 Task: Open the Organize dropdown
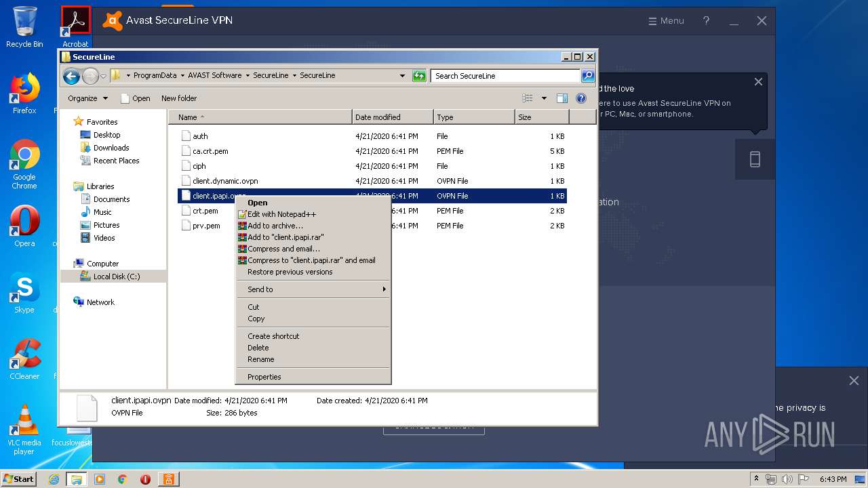click(x=87, y=98)
